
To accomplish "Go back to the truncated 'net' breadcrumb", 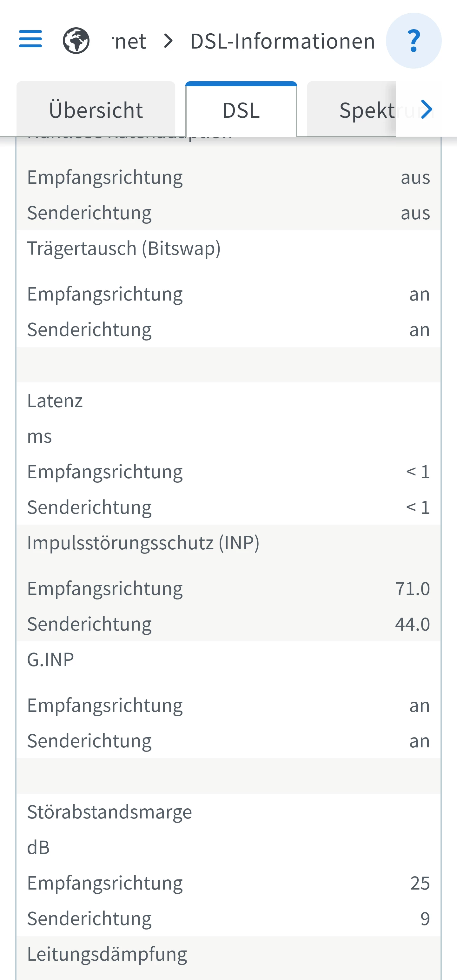I will coord(129,41).
